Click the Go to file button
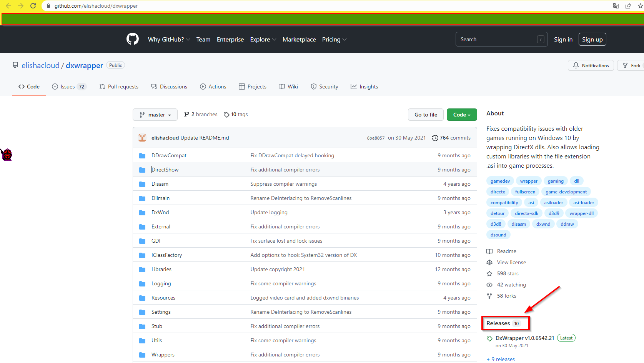 pos(426,115)
